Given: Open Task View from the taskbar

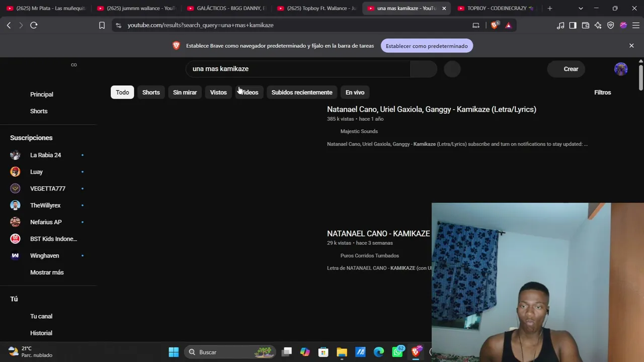Looking at the screenshot, I should click(287, 352).
